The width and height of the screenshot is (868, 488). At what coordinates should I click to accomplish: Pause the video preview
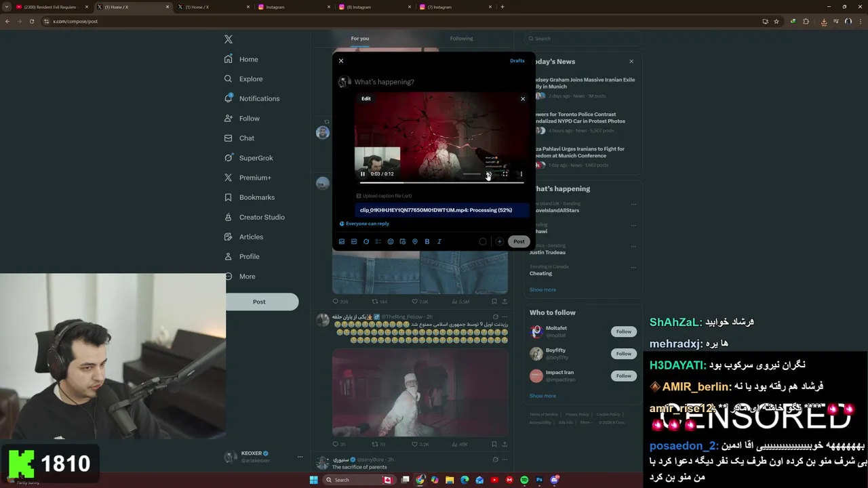363,174
